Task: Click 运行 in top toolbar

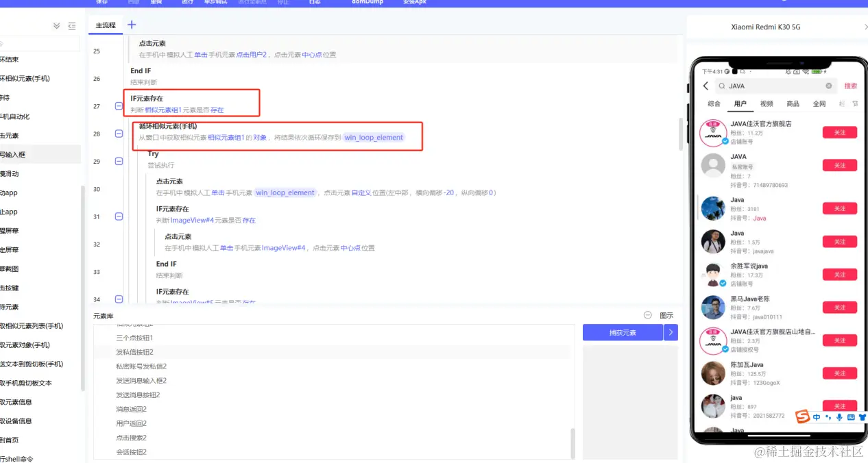Action: pos(187,3)
